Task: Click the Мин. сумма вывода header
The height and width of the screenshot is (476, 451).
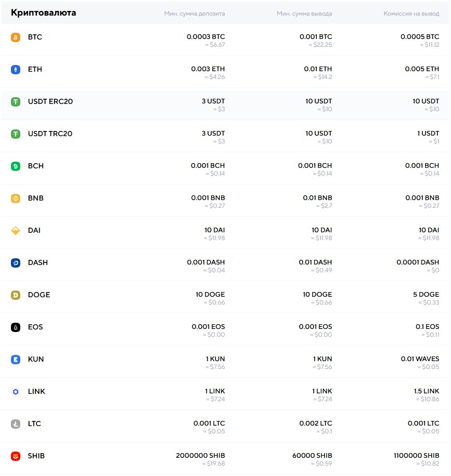Action: pyautogui.click(x=304, y=14)
